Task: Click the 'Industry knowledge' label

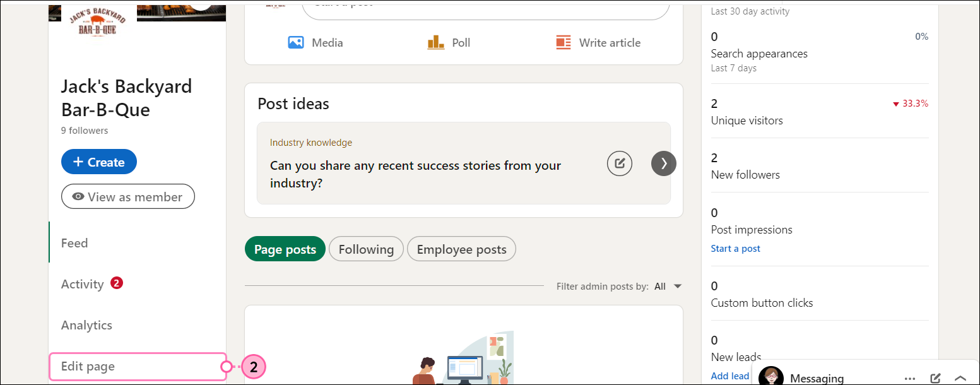Action: click(x=311, y=142)
